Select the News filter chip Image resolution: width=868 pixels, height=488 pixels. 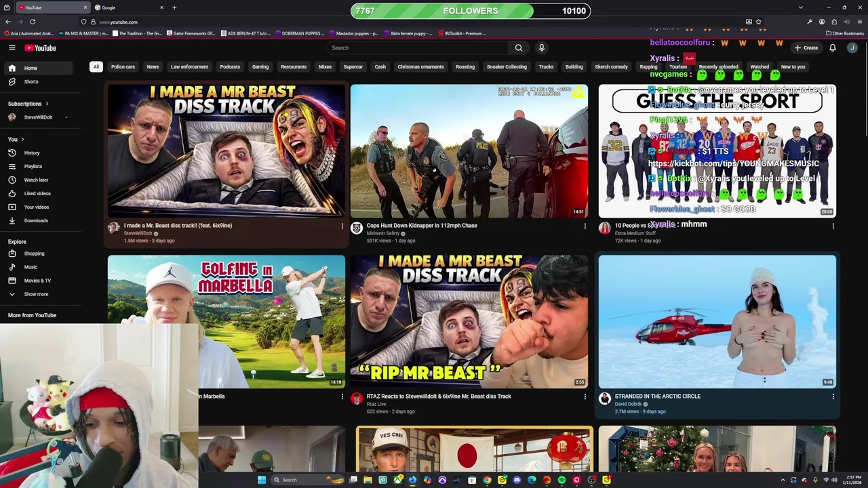coord(153,67)
